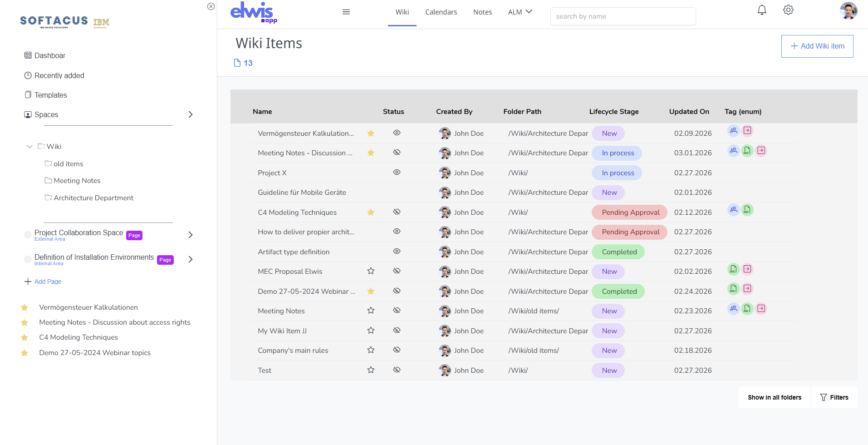
Task: Expand the ALM dropdown menu
Action: [520, 12]
